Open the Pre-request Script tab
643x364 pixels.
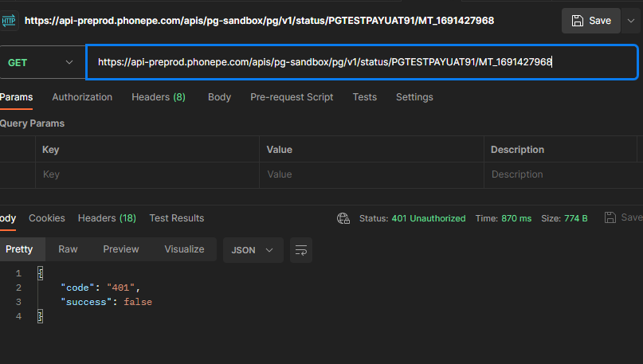pyautogui.click(x=292, y=97)
